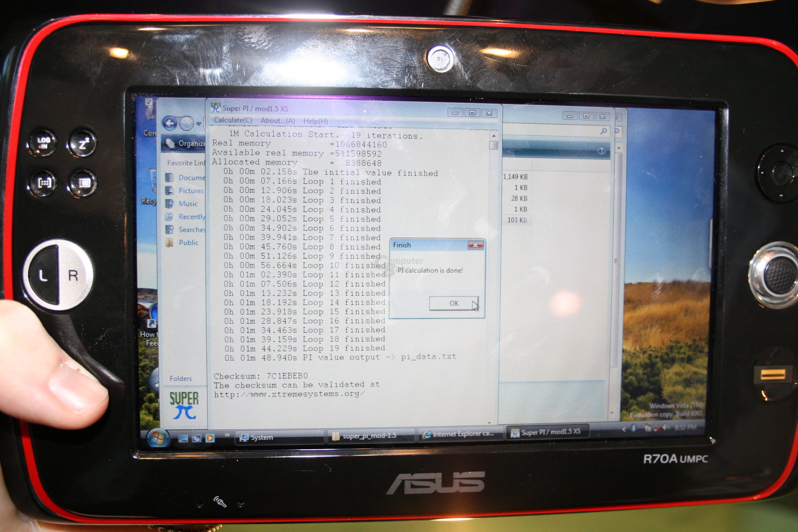The height and width of the screenshot is (532, 798).
Task: Expand the Folders pane in Explorer
Action: click(181, 378)
